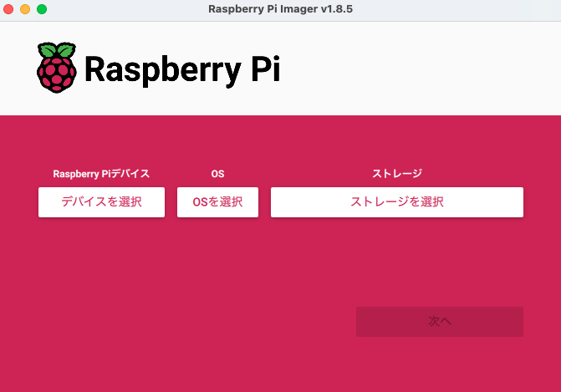Click empty crimson area below the 次へ button
561x392 pixels.
click(x=439, y=364)
